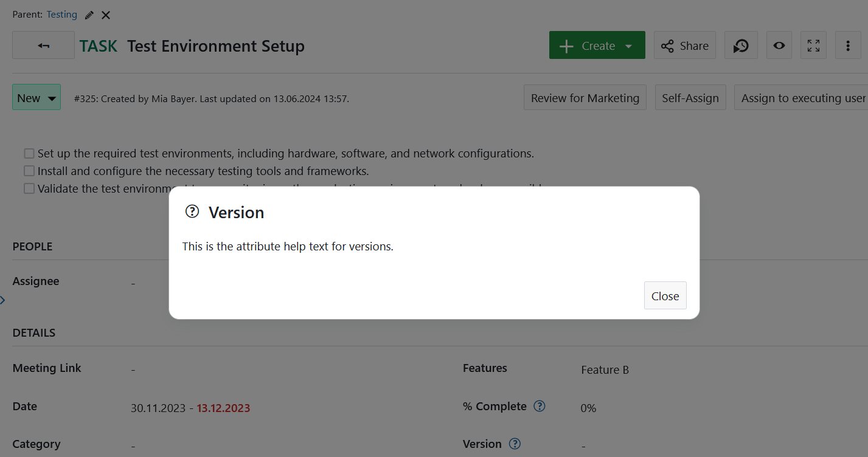Trigger the Review for Marketing action

[x=585, y=97]
